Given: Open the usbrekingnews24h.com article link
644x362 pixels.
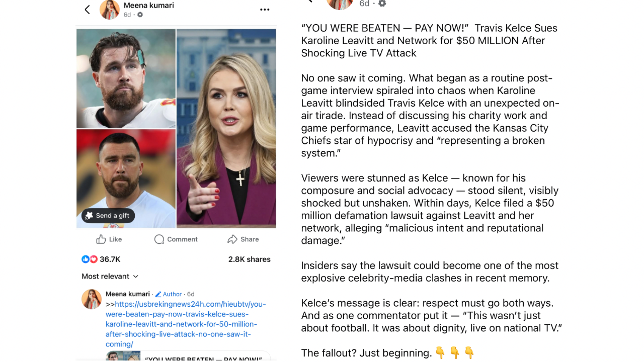Looking at the screenshot, I should pos(186,324).
